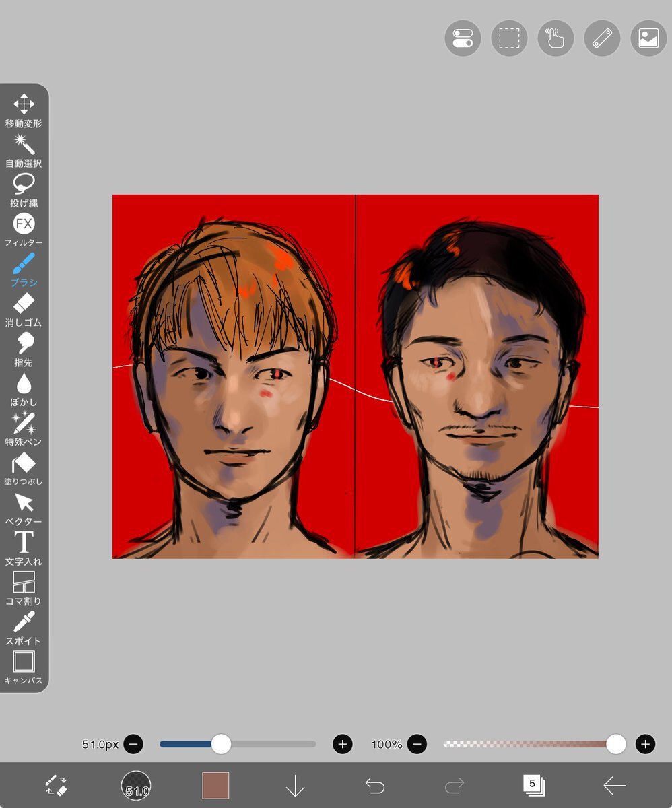Select the Magic Wand tool (自動選択)

pos(24,150)
